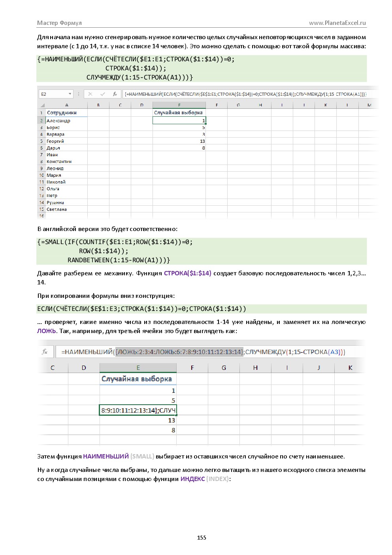Click the fx icon left of =НАИМЕНЬШИЙ({ЛОЖЬ formula
Screen dimensions: 392x555
tap(45, 352)
